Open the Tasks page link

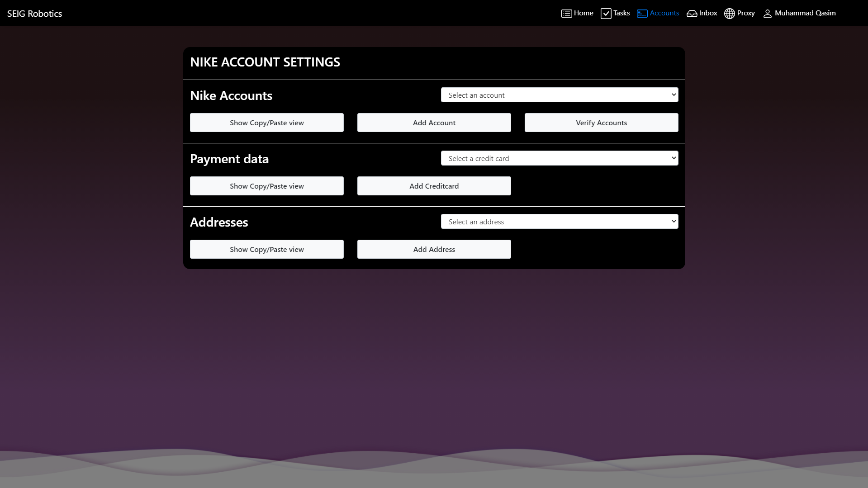[x=621, y=13]
